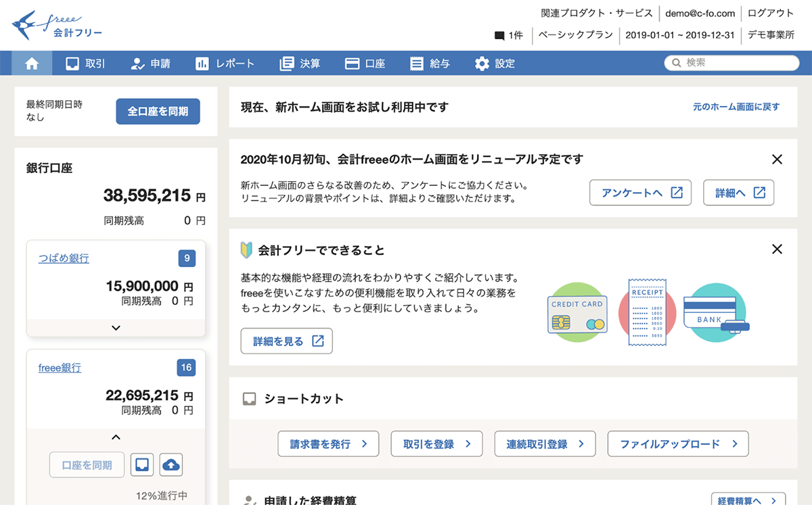The width and height of the screenshot is (812, 505).
Task: Open the つばめ銀行 account link
Action: 64,258
